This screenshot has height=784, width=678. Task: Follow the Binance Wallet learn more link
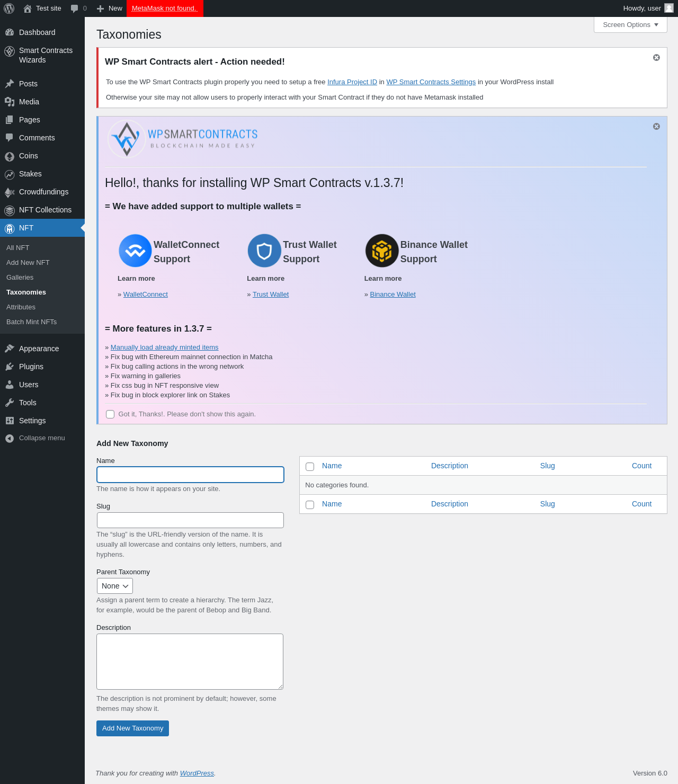(393, 295)
